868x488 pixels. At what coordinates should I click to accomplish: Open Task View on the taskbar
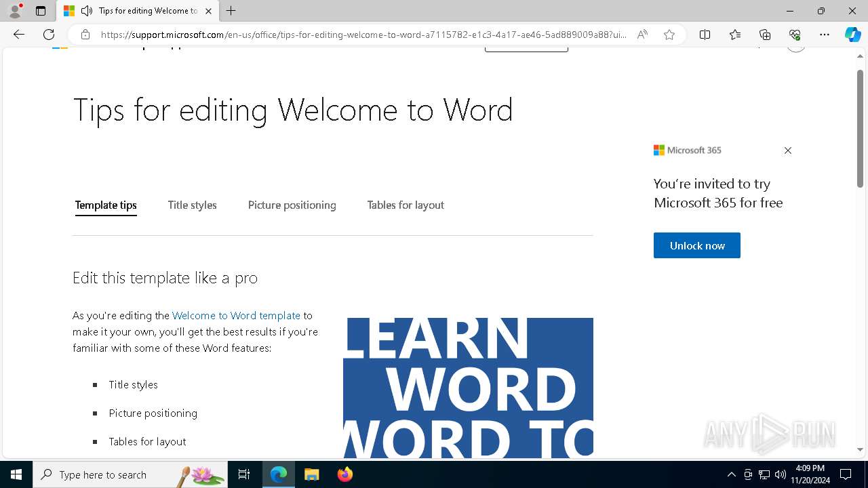[244, 474]
